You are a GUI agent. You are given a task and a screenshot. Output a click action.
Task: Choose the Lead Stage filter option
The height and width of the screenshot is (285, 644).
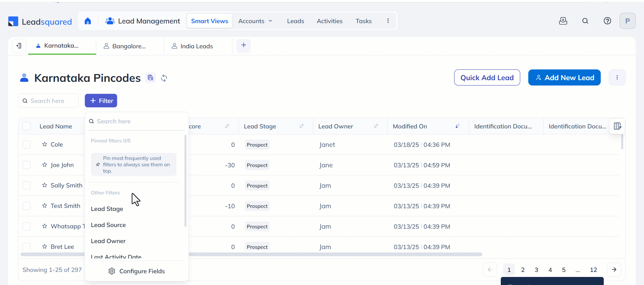click(107, 209)
